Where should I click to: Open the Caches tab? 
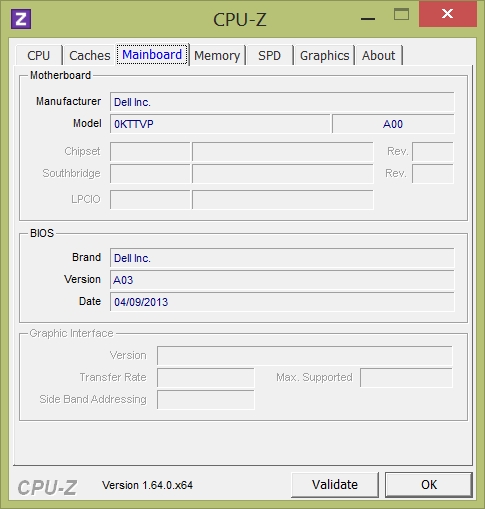pyautogui.click(x=90, y=55)
